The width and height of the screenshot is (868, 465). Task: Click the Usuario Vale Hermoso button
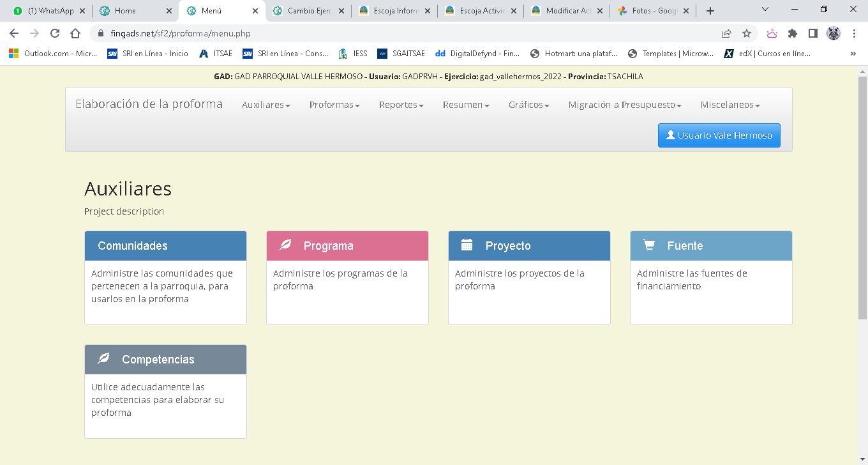pos(719,135)
